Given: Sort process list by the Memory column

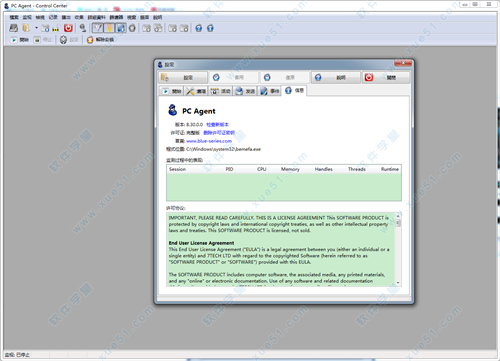Looking at the screenshot, I should click(290, 169).
